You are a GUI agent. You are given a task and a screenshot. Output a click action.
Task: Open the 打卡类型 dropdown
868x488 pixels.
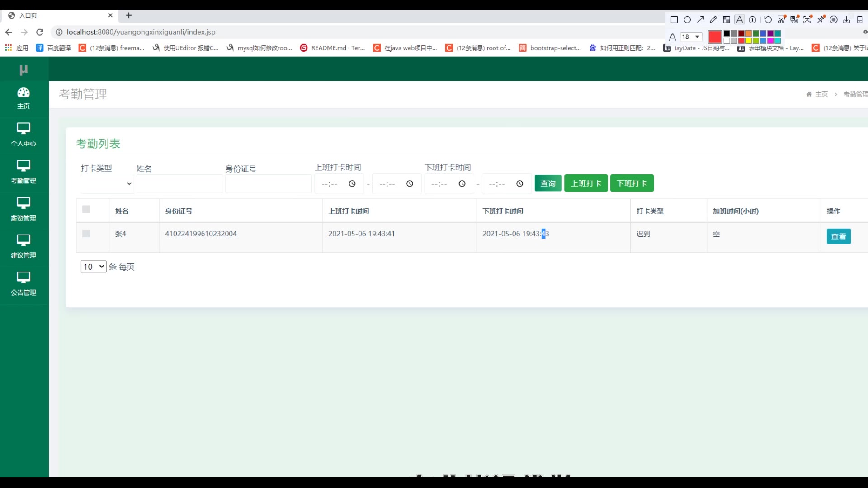(x=107, y=184)
